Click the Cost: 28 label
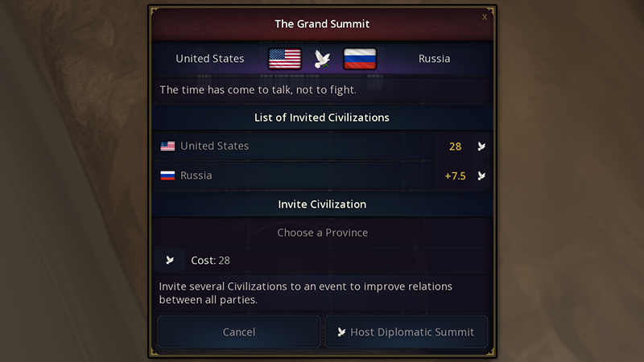The height and width of the screenshot is (362, 644). point(210,261)
